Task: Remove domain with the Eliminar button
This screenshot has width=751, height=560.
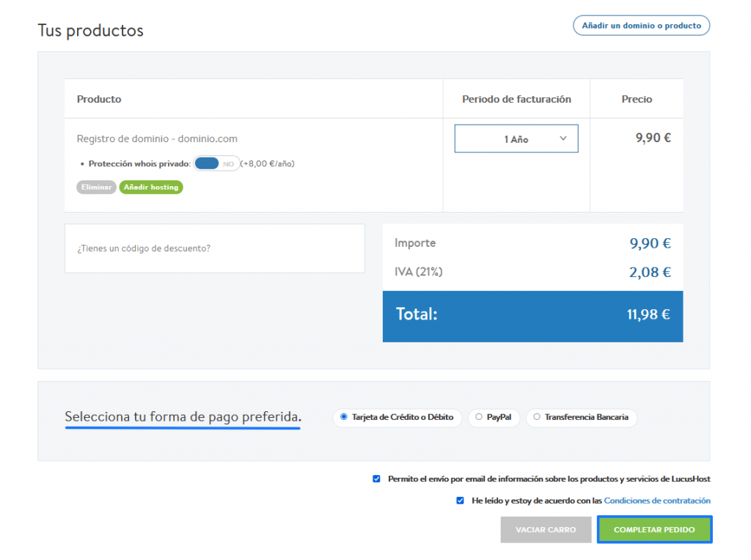Action: [x=96, y=187]
